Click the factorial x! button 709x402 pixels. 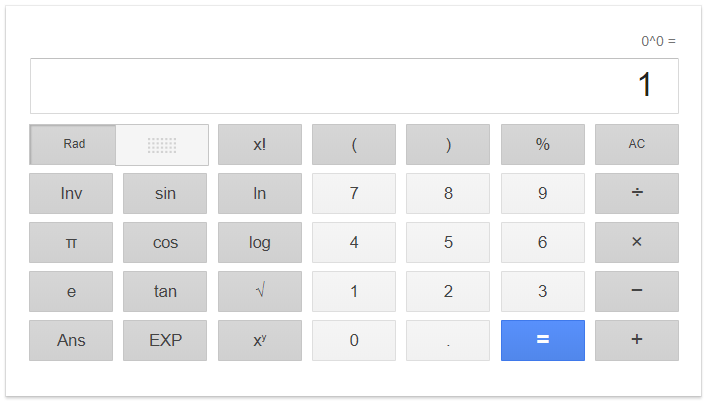(x=260, y=144)
